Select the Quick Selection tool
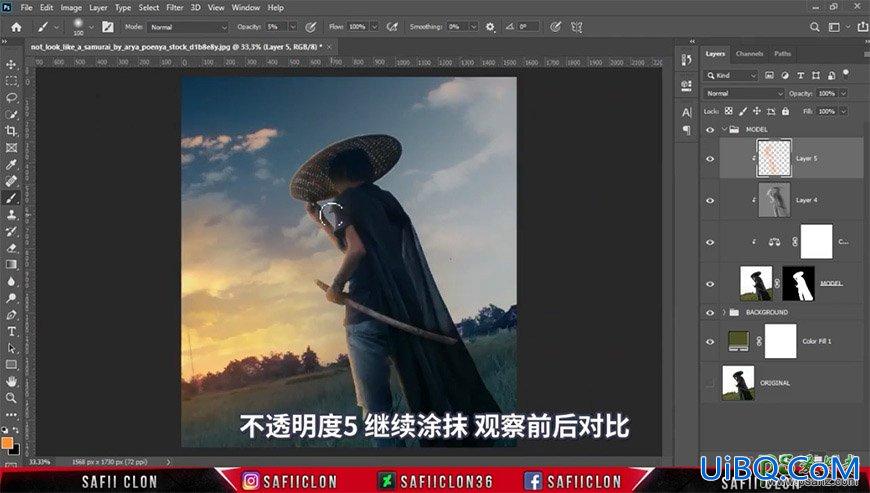The image size is (870, 493). pos(11,114)
